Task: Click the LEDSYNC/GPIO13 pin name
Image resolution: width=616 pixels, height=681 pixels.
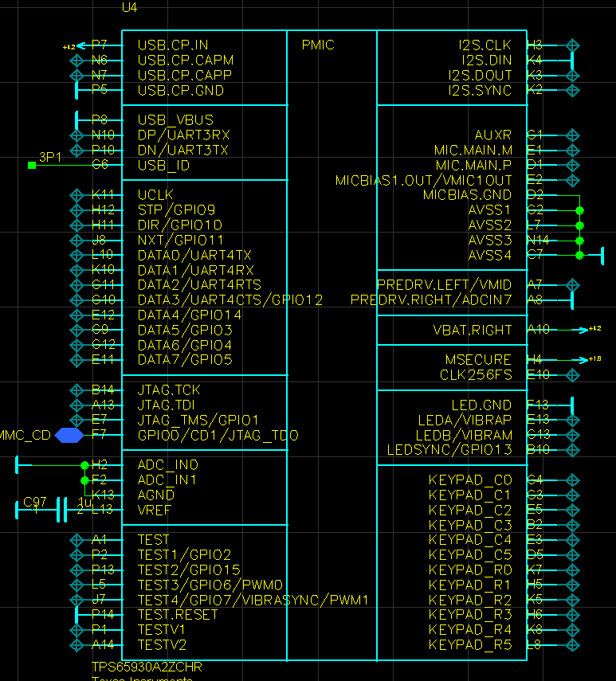Action: (x=449, y=450)
